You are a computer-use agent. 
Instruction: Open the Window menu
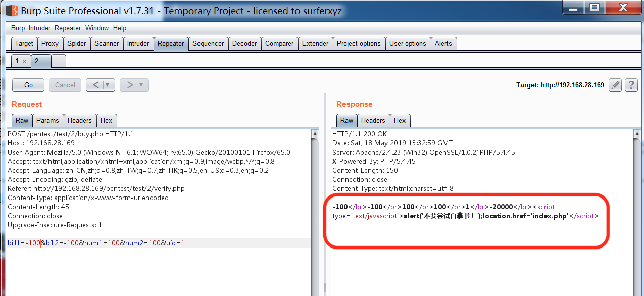97,28
